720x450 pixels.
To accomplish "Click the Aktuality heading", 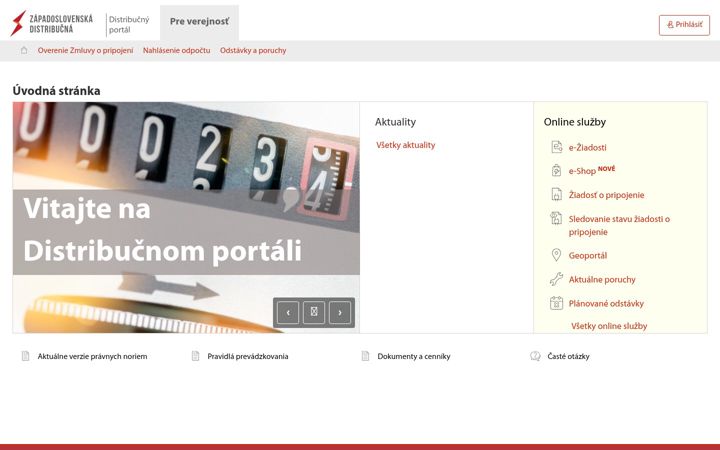I will coord(395,122).
